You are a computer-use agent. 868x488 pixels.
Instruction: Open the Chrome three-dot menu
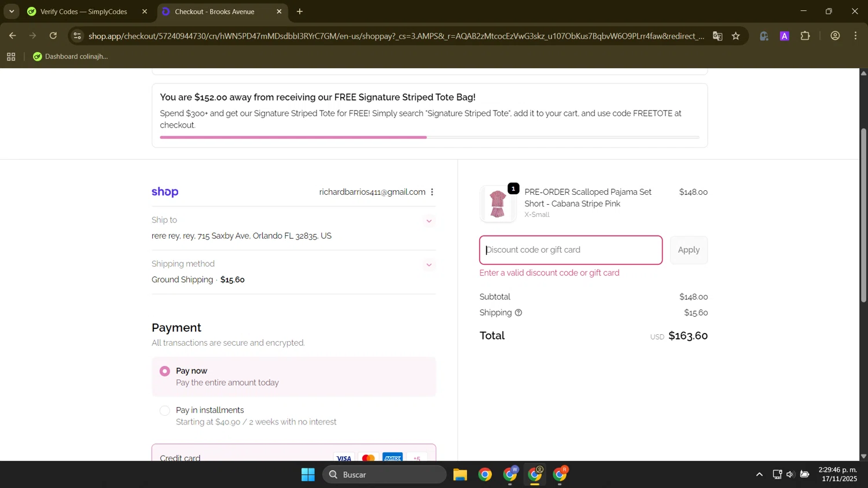[x=856, y=36]
